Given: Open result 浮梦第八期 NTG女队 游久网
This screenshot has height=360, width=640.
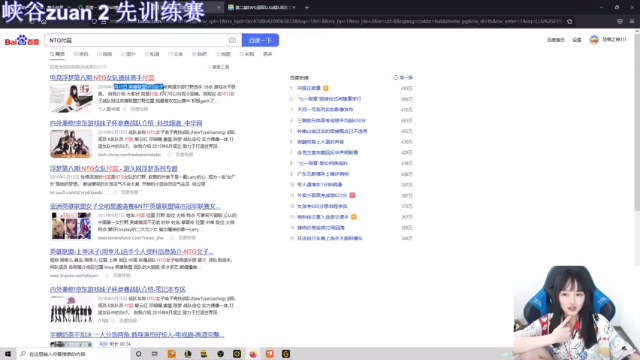Looking at the screenshot, I should coord(114,168).
